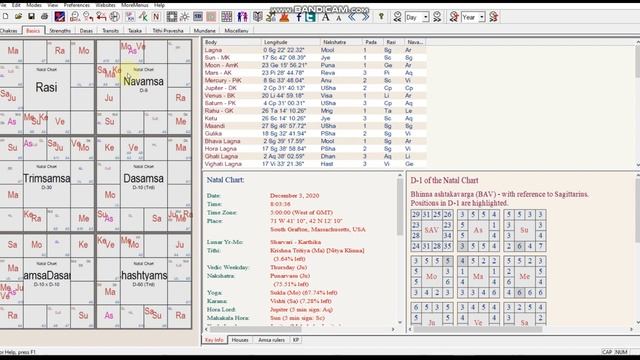This screenshot has width=640, height=360.
Task: Click the clock with return arrow icon
Action: (x=88, y=17)
